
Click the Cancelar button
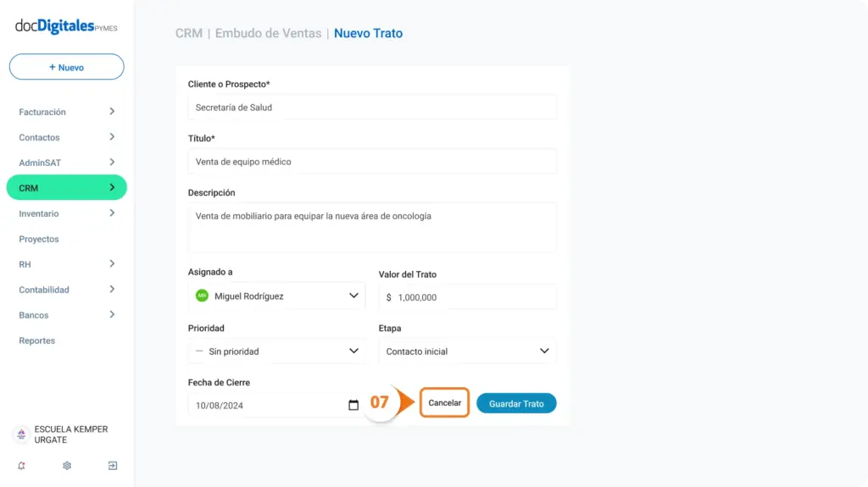[x=444, y=403]
